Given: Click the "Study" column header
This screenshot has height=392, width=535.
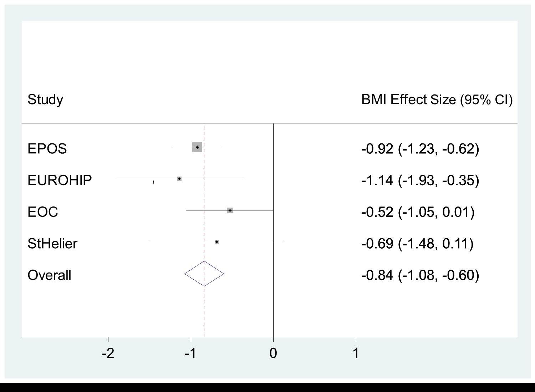Looking at the screenshot, I should pyautogui.click(x=45, y=99).
